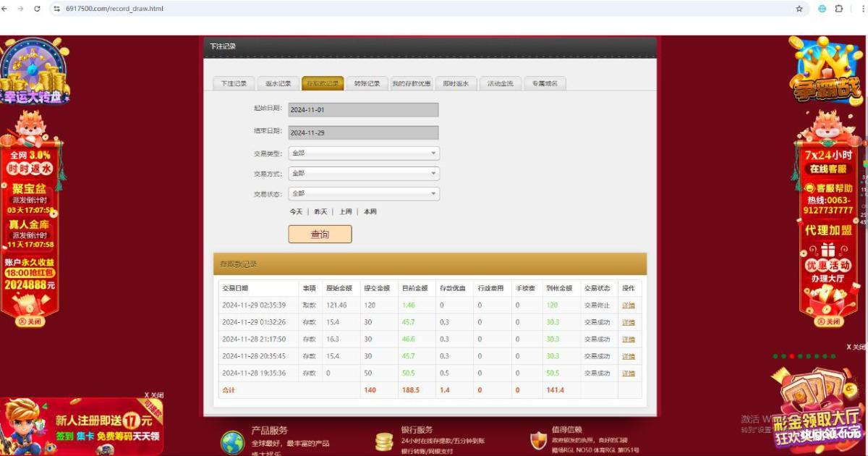Dismiss the bottom-left promo with X 关闭

[x=153, y=394]
